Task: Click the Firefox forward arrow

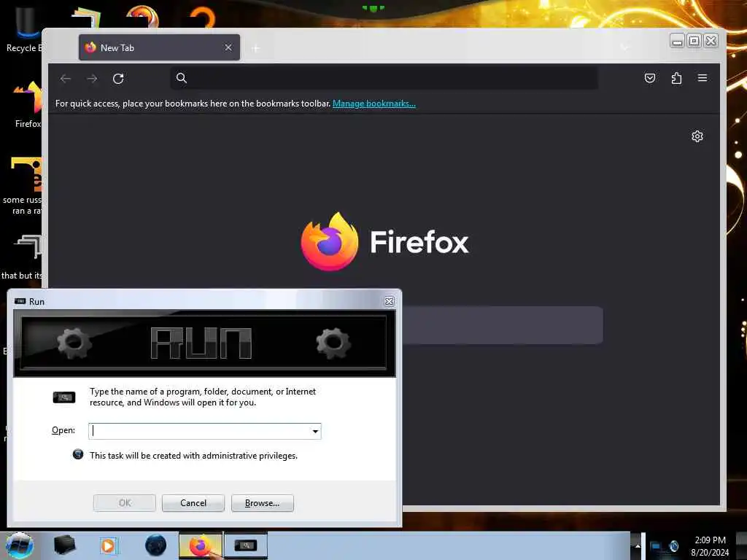Action: pyautogui.click(x=92, y=79)
